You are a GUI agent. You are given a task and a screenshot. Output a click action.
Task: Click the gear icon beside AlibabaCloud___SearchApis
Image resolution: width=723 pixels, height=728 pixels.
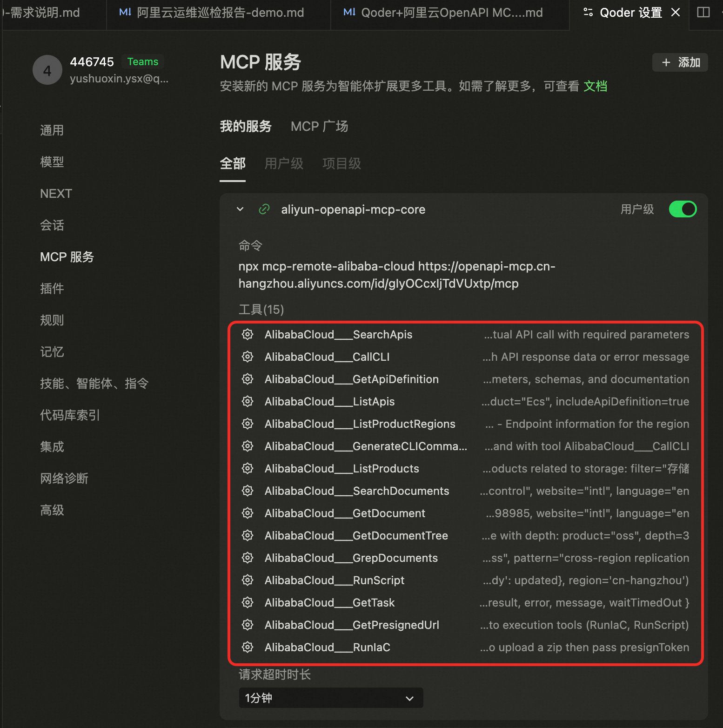point(248,334)
